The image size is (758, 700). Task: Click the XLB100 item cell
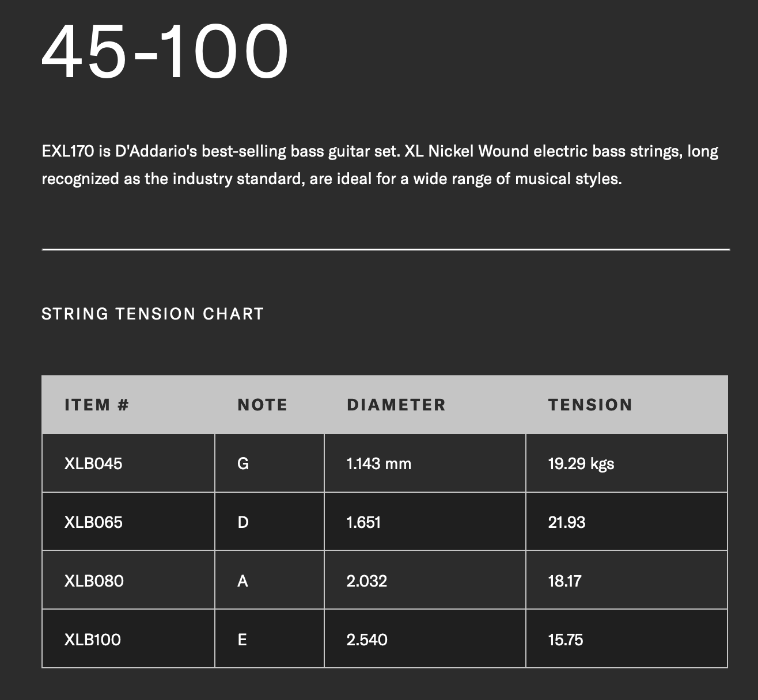(x=128, y=639)
